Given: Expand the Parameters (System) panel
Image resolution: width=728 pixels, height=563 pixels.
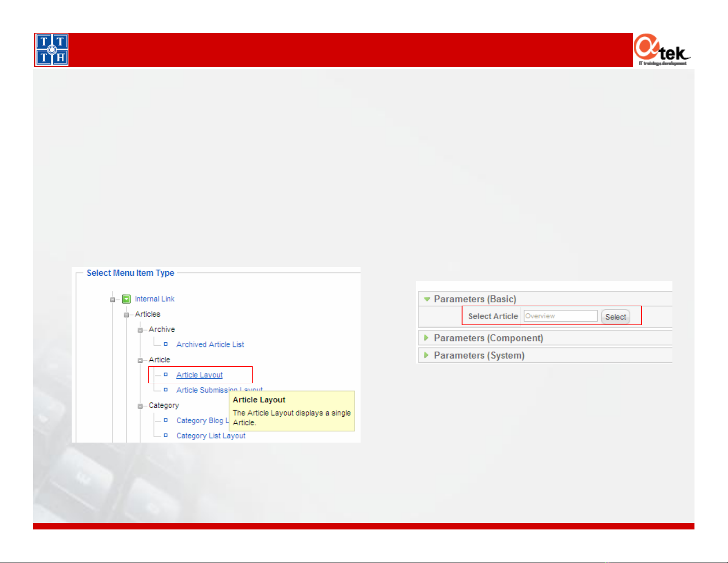Looking at the screenshot, I should coord(426,355).
